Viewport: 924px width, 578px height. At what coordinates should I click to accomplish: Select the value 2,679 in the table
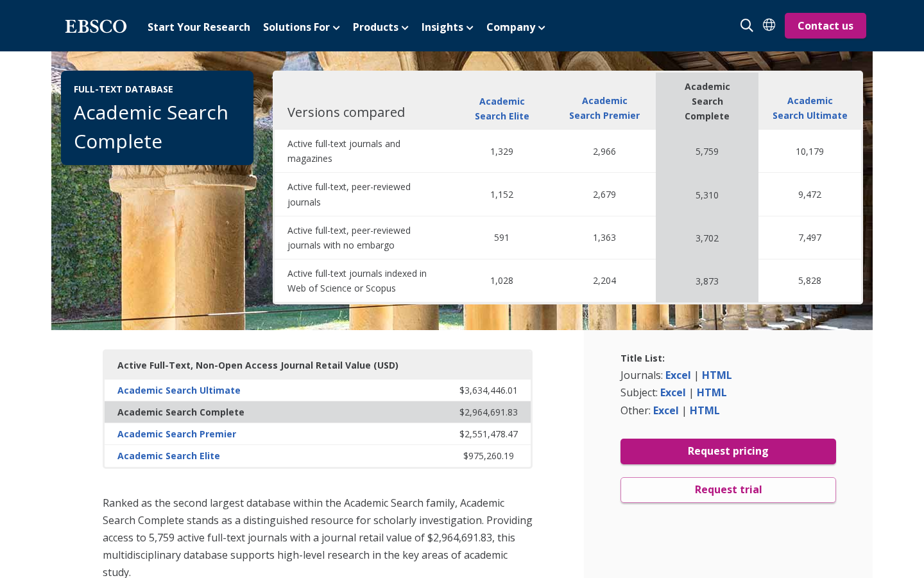click(604, 195)
